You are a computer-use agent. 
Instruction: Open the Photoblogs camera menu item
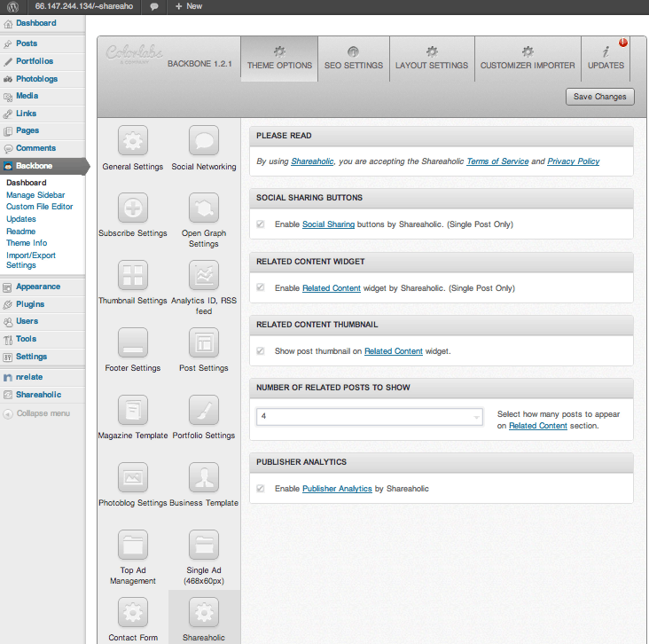tap(43, 79)
